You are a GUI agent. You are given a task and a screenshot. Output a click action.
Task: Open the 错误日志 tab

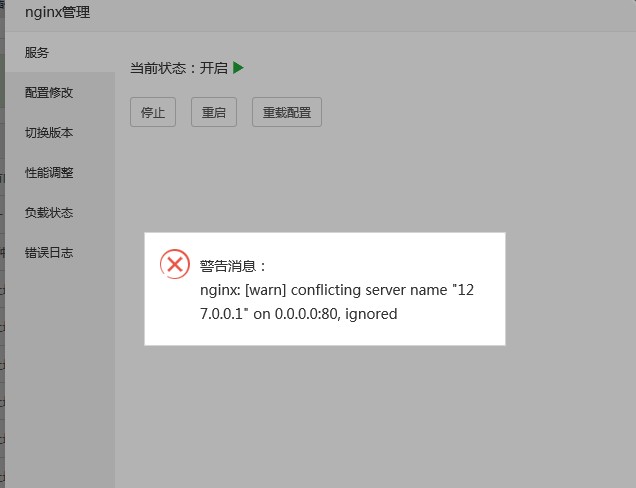[60, 252]
